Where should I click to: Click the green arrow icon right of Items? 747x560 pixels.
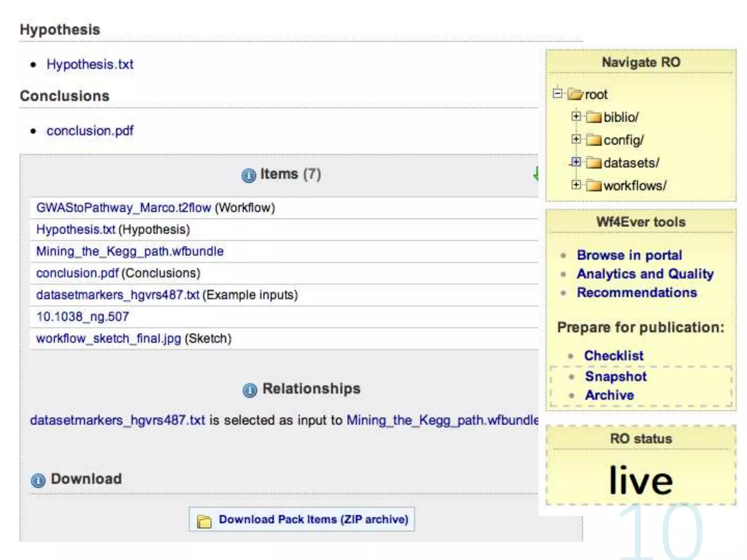tap(535, 174)
